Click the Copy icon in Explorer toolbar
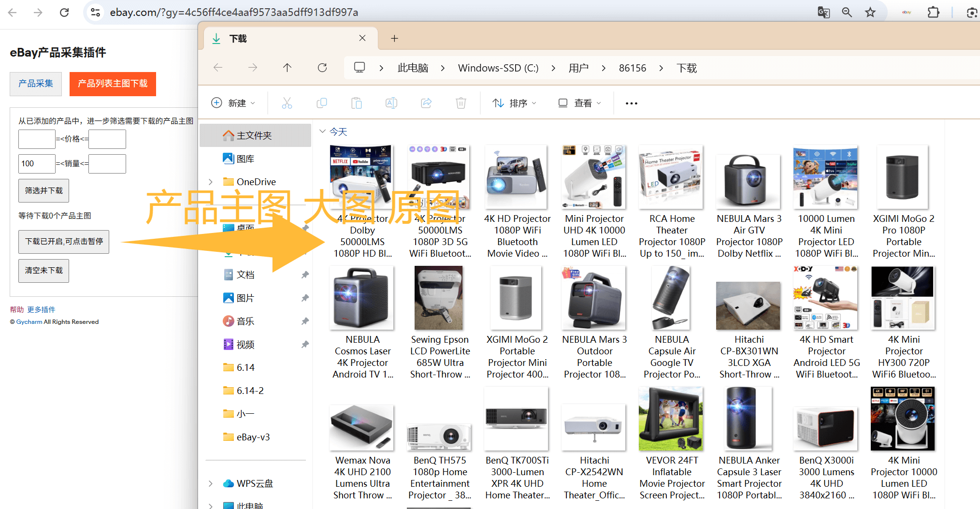The image size is (980, 509). pos(322,103)
